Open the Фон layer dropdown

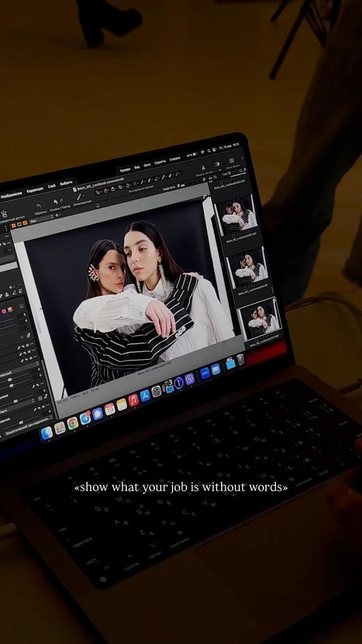click(42, 220)
